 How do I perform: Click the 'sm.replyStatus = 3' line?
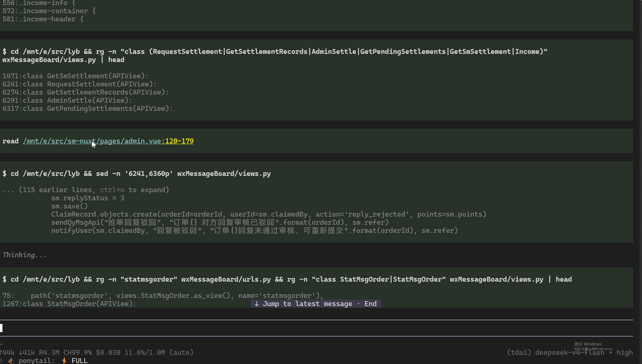coord(88,198)
